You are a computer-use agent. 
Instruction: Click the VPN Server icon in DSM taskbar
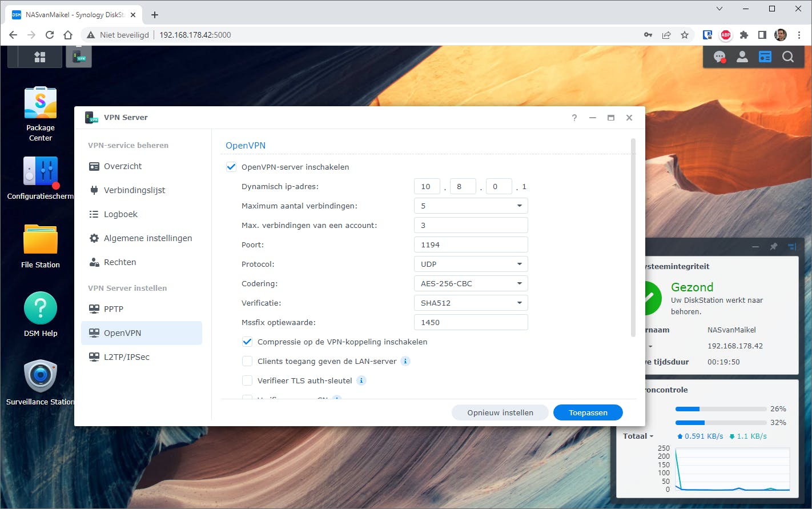pos(79,57)
